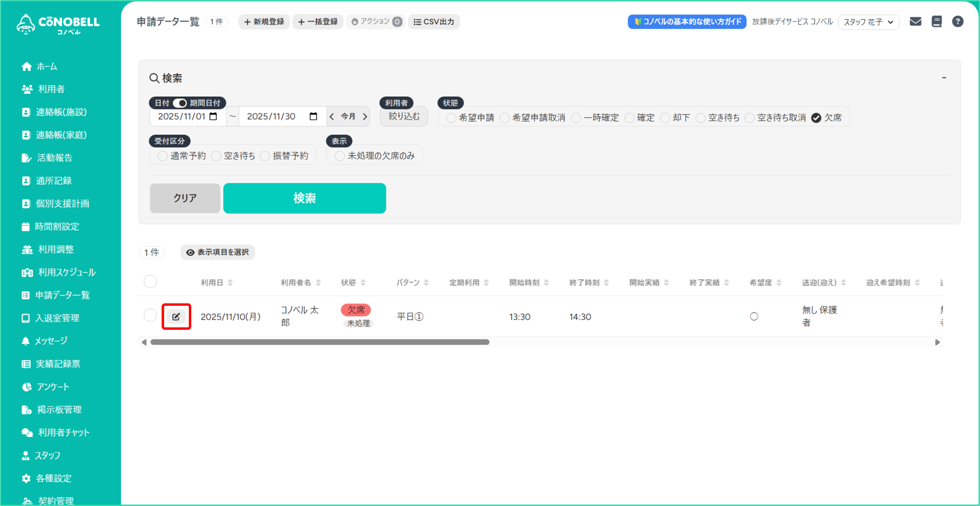This screenshot has height=506, width=980.
Task: Click the horizontal table scrollbar
Action: [320, 342]
